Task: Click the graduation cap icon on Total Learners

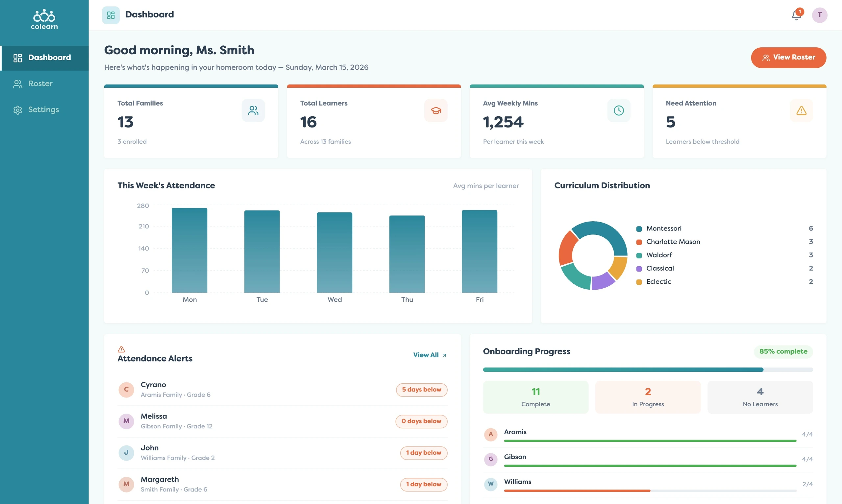Action: point(436,110)
